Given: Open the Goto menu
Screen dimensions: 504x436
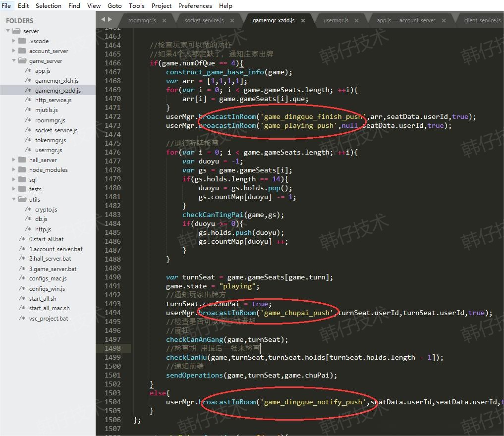Looking at the screenshot, I should tap(114, 5).
